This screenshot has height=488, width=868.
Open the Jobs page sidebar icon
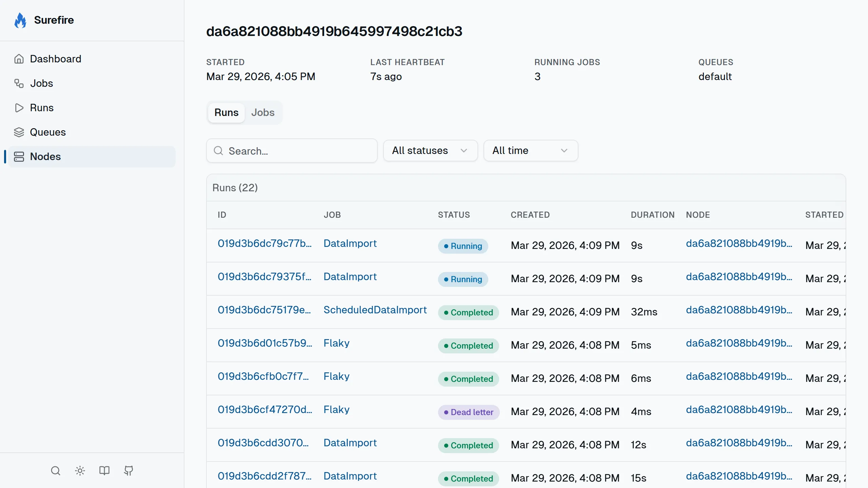point(19,83)
